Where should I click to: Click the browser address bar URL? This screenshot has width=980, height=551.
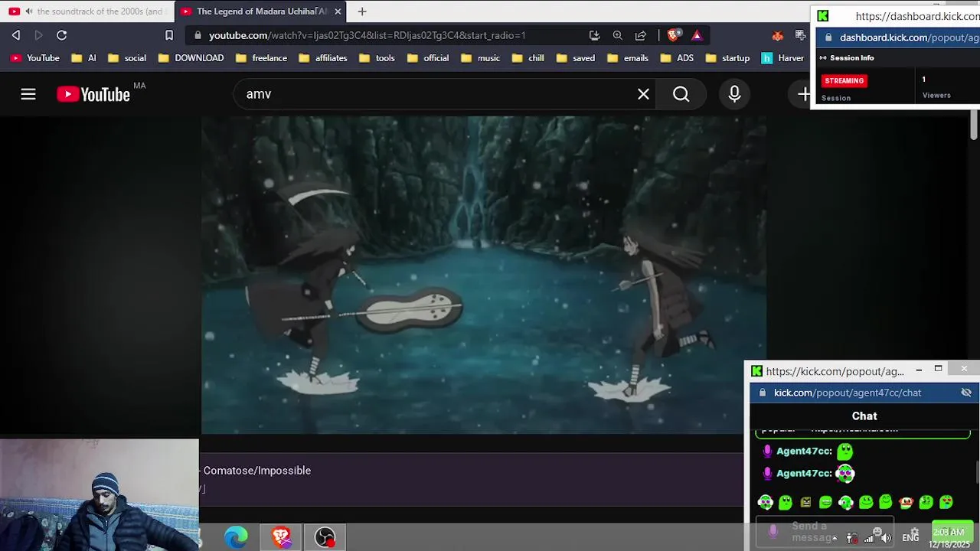pos(367,35)
